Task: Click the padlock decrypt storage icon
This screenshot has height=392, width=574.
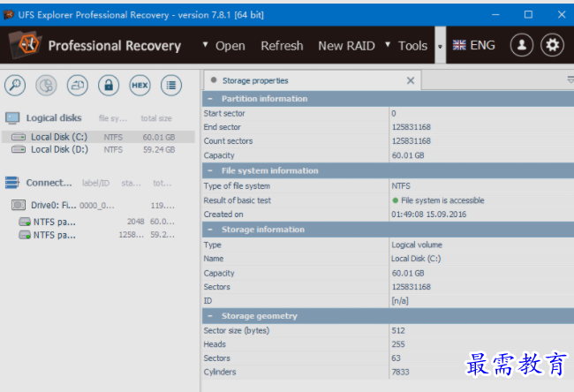Action: pos(109,86)
